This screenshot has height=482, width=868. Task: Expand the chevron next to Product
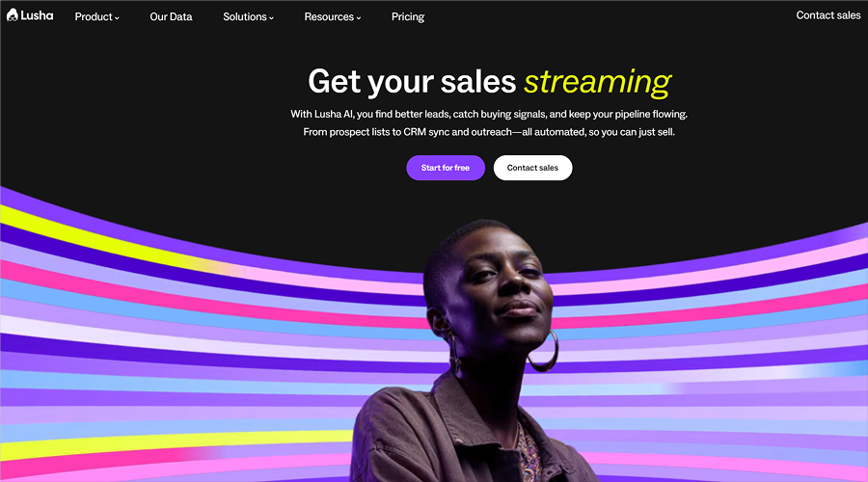(117, 17)
